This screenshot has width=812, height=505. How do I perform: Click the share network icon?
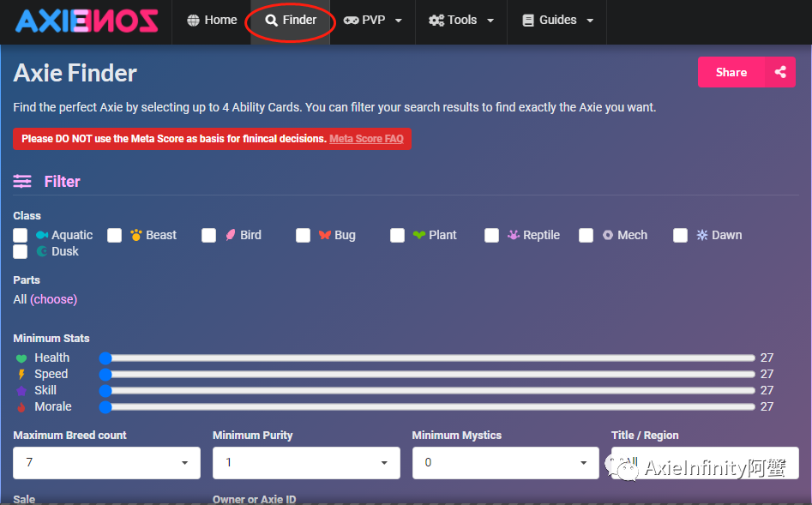[x=780, y=72]
